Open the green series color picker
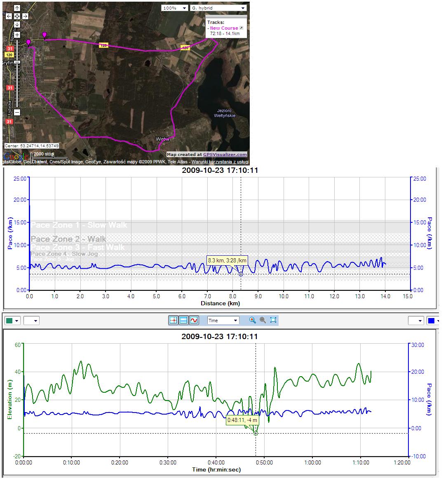Viewport: 448px width, 481px height. [x=12, y=321]
